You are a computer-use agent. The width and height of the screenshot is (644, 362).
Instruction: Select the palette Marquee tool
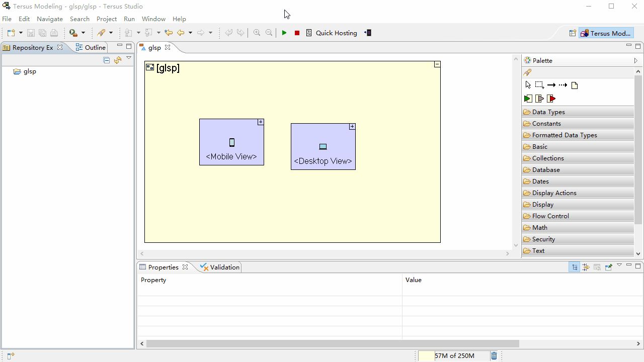539,85
